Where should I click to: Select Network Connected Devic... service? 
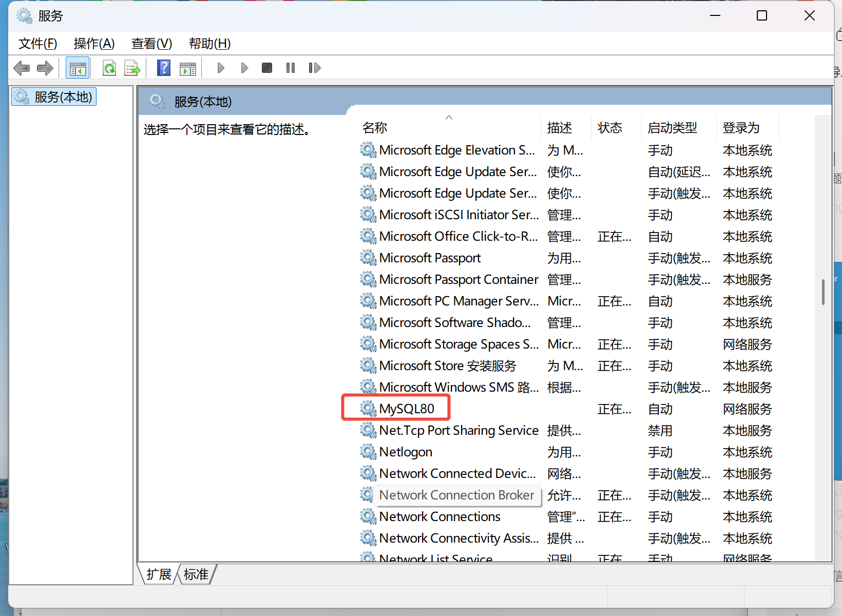coord(457,473)
